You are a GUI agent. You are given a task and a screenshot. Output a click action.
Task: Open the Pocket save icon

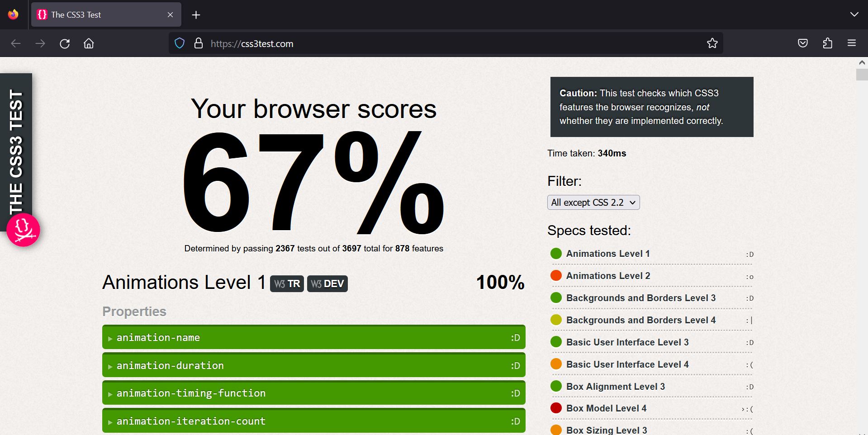[802, 43]
